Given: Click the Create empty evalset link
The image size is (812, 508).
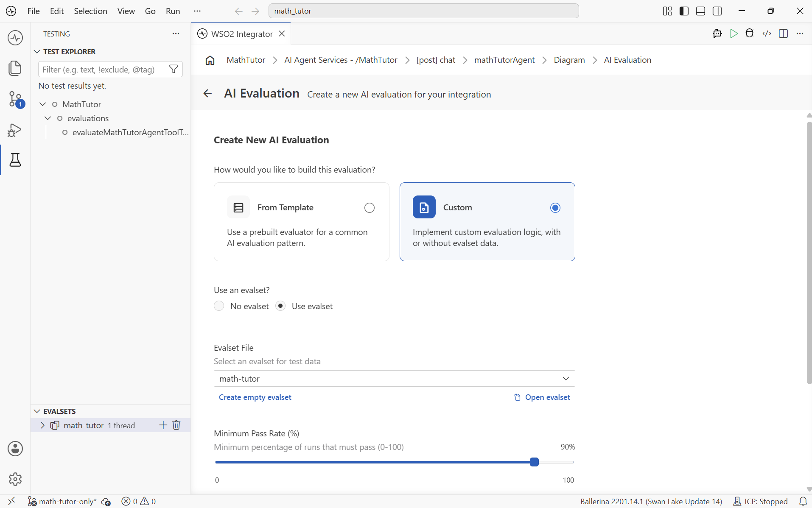Looking at the screenshot, I should click(255, 397).
